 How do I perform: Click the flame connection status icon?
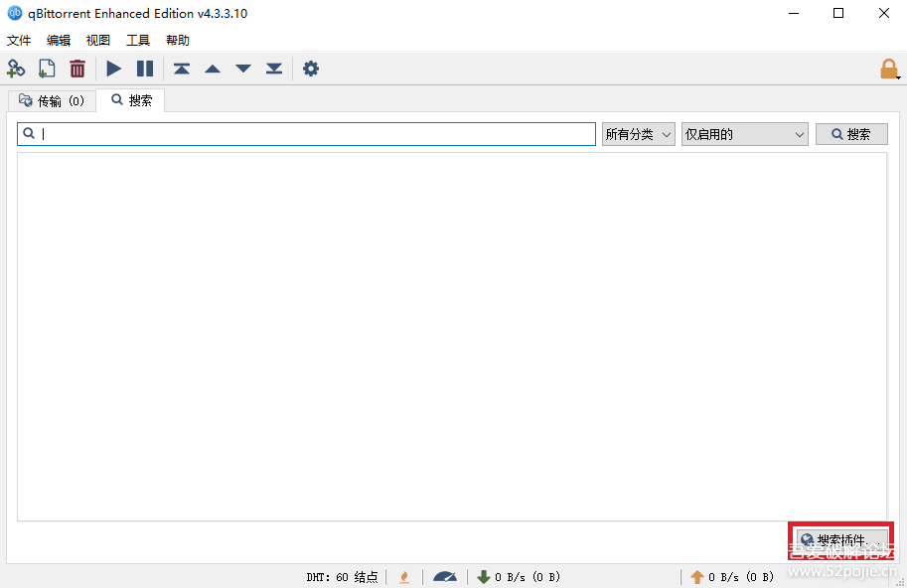click(x=404, y=576)
